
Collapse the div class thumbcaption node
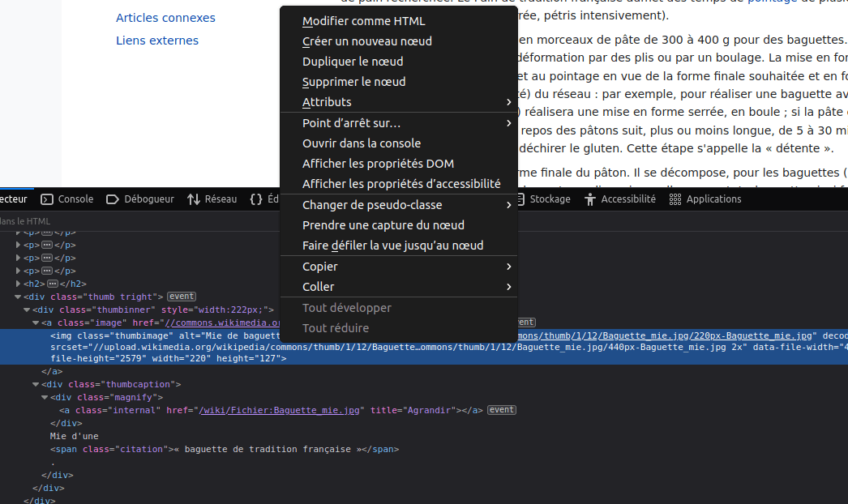(x=36, y=385)
